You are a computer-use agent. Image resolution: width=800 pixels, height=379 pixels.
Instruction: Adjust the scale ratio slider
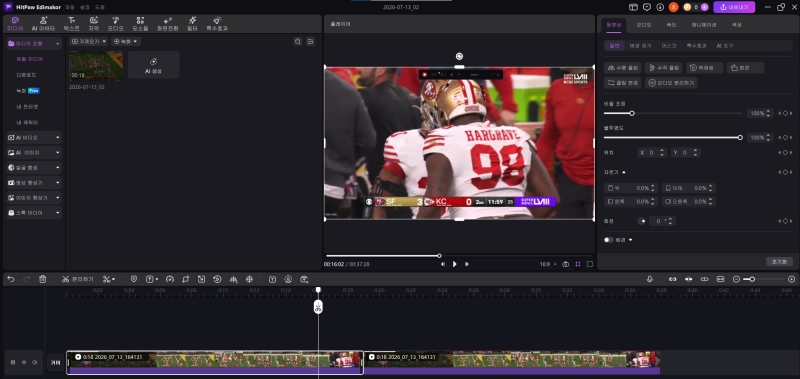(x=673, y=113)
